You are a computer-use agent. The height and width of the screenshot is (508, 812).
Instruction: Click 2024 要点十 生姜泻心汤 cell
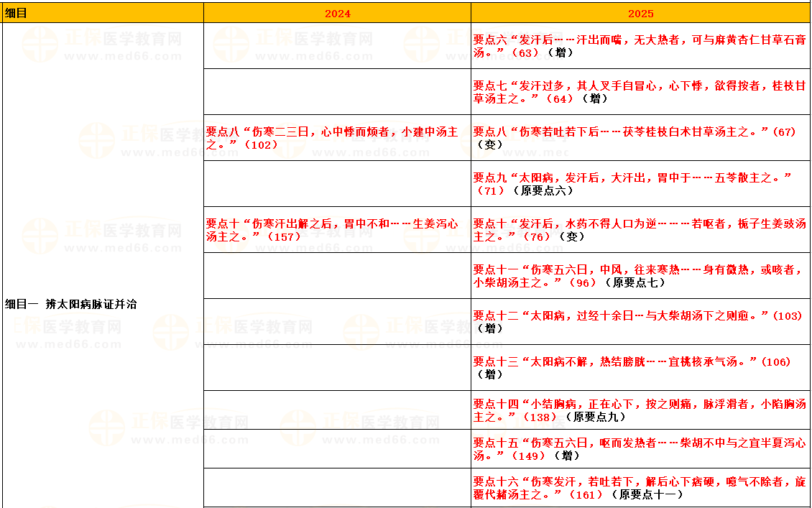click(337, 230)
